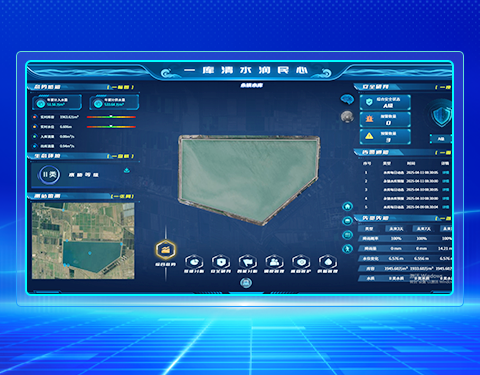The height and width of the screenshot is (375, 480).
Task: Select the 3-day column header in forecast table
Action: [x=396, y=229]
